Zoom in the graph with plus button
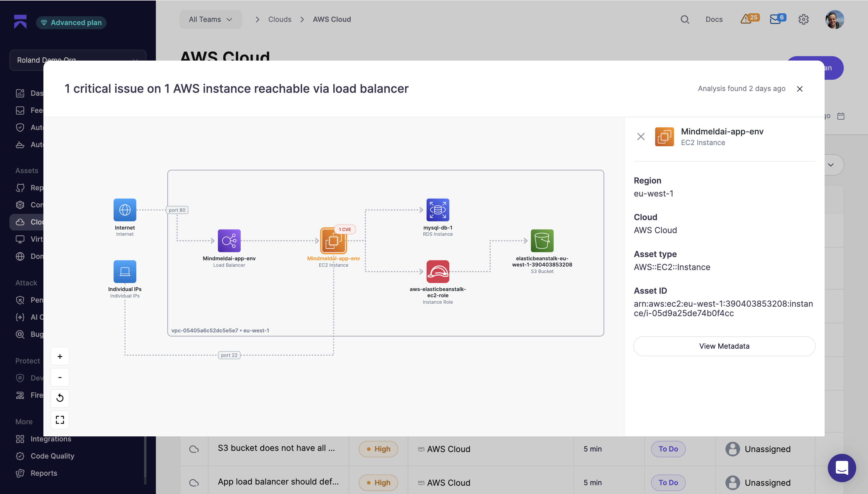 coord(60,356)
